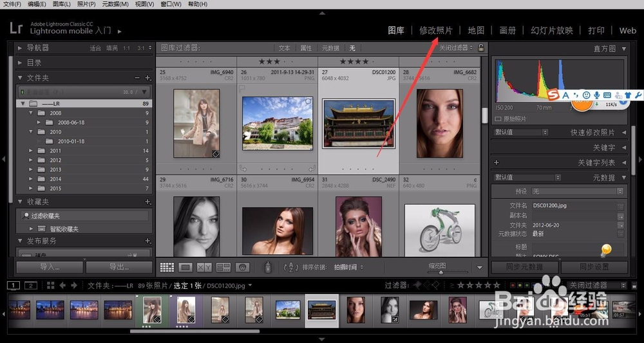Toggle the filter switch at filmstrip right
644x343 pixels.
pos(634,286)
